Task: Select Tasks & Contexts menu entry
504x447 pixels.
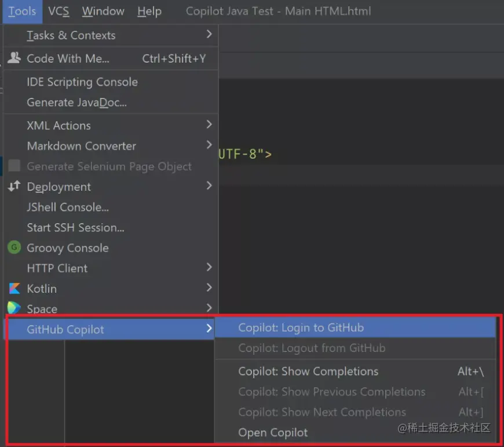Action: 111,35
